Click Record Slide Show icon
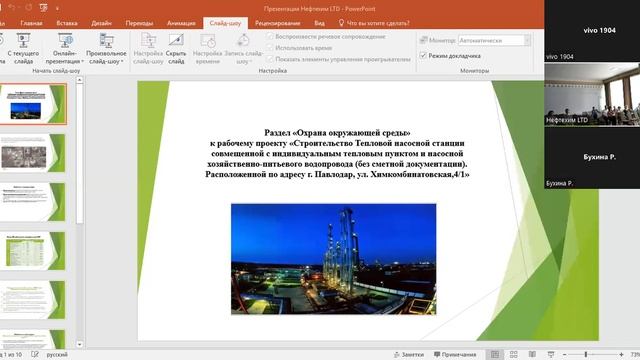The height and width of the screenshot is (360, 640). point(243,40)
